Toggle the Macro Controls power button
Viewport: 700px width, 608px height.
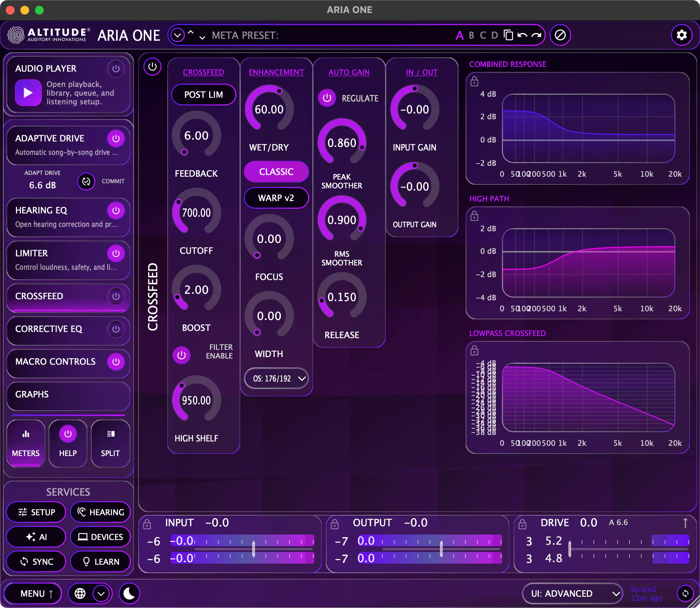tap(116, 362)
